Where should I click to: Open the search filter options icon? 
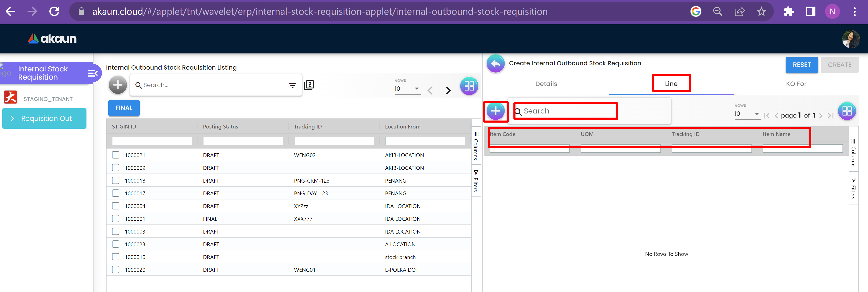pos(292,86)
